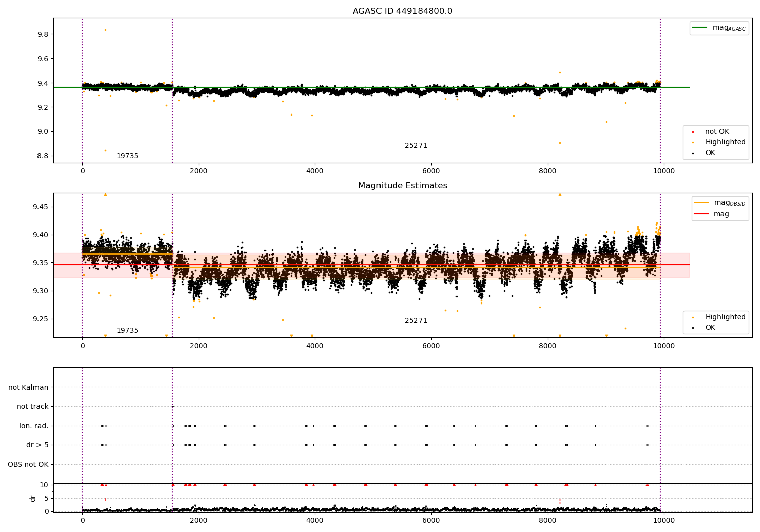Select the 'Highlighted' entry in top legend
Viewport: 760px width, 532px height.
pos(725,142)
